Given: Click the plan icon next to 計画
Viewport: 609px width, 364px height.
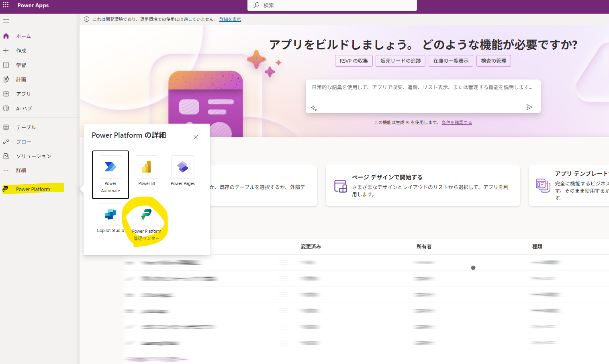Looking at the screenshot, I should coord(6,79).
